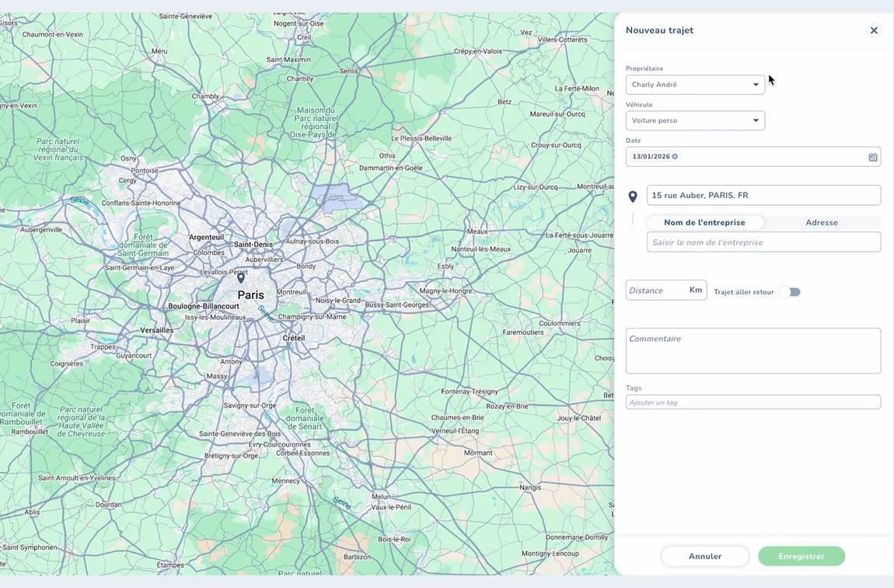This screenshot has width=894, height=588.
Task: Click the Nouveau trajet panel title
Action: [x=660, y=30]
